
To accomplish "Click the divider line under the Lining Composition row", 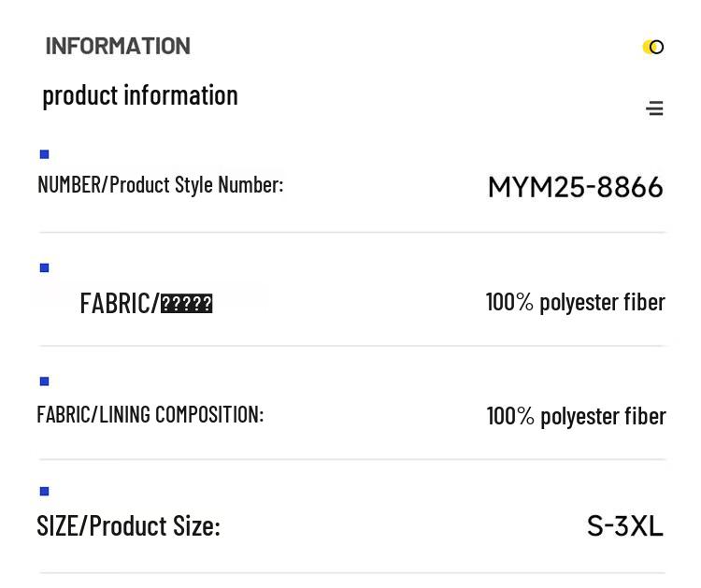I will 351,459.
